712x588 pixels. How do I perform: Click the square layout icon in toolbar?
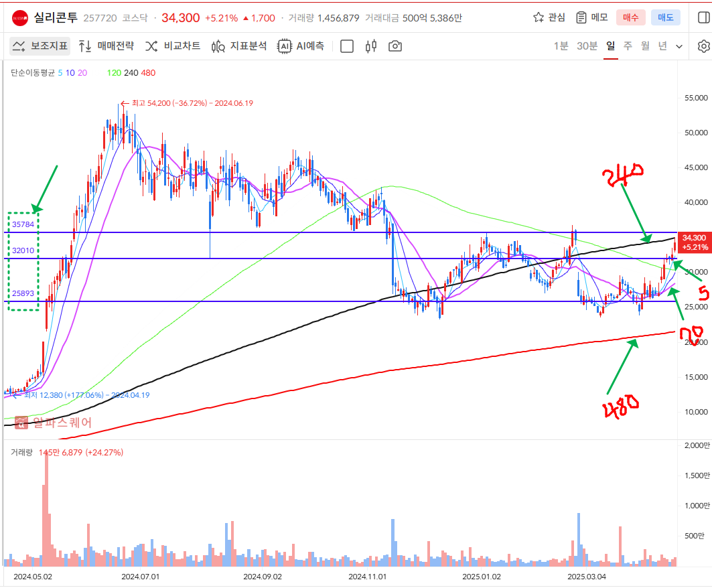coord(347,46)
